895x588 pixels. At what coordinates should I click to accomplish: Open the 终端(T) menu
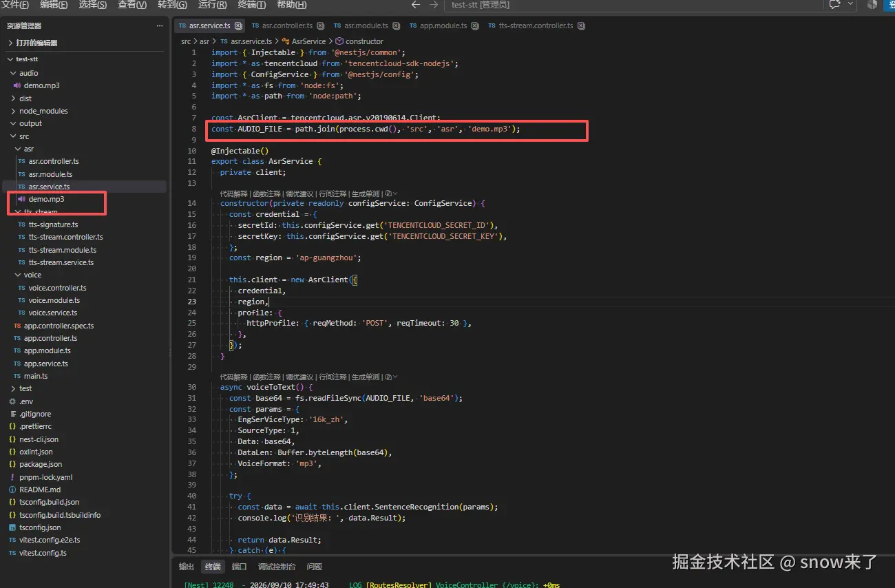click(x=251, y=5)
